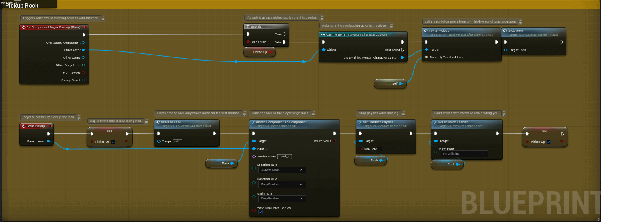Click the Stop Rock output execution pin
Viewport: 644px width, 222px height.
coord(561,42)
